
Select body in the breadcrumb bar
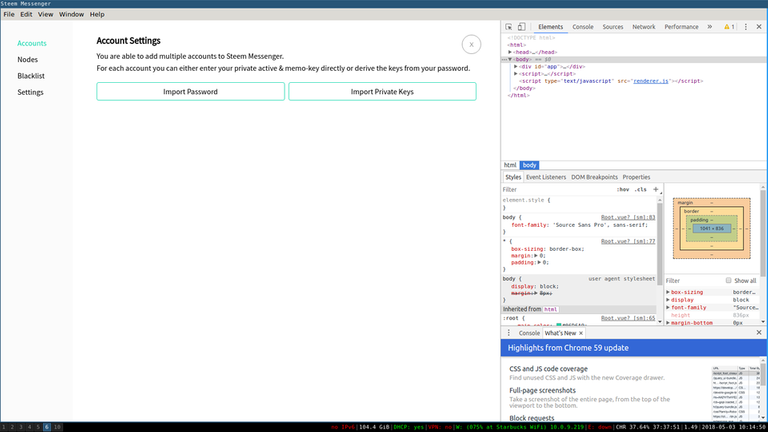click(x=529, y=165)
